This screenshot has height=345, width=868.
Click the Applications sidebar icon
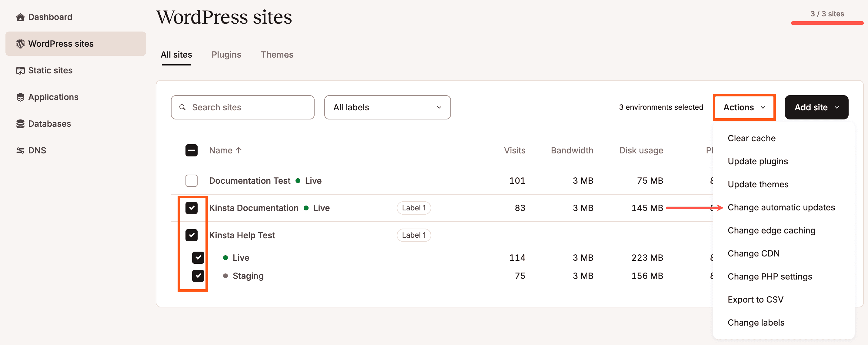pyautogui.click(x=19, y=97)
